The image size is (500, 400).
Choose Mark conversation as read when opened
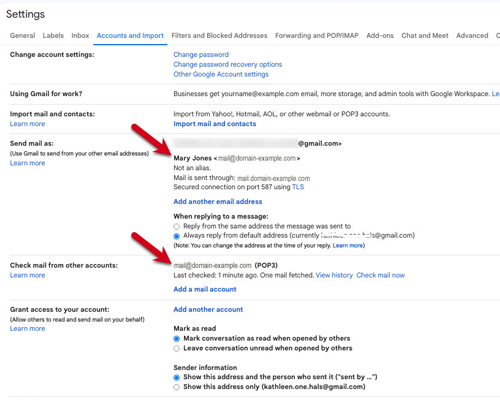click(x=177, y=339)
